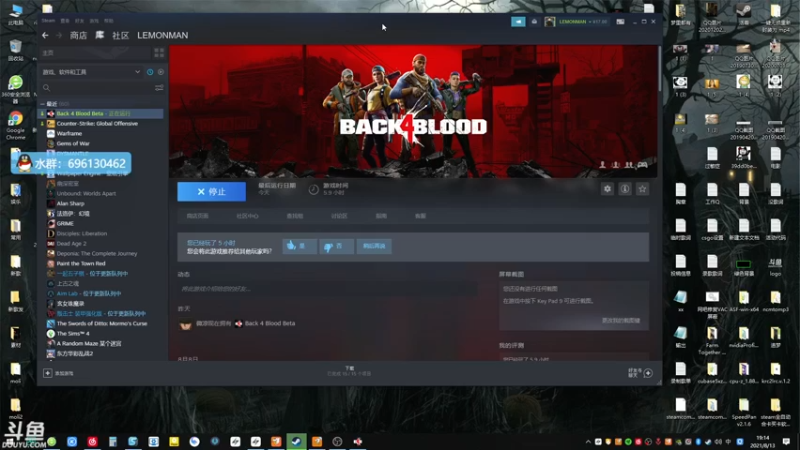The width and height of the screenshot is (800, 450).
Task: Click the 添加游戏 (Add Game) plus button
Action: click(x=47, y=373)
